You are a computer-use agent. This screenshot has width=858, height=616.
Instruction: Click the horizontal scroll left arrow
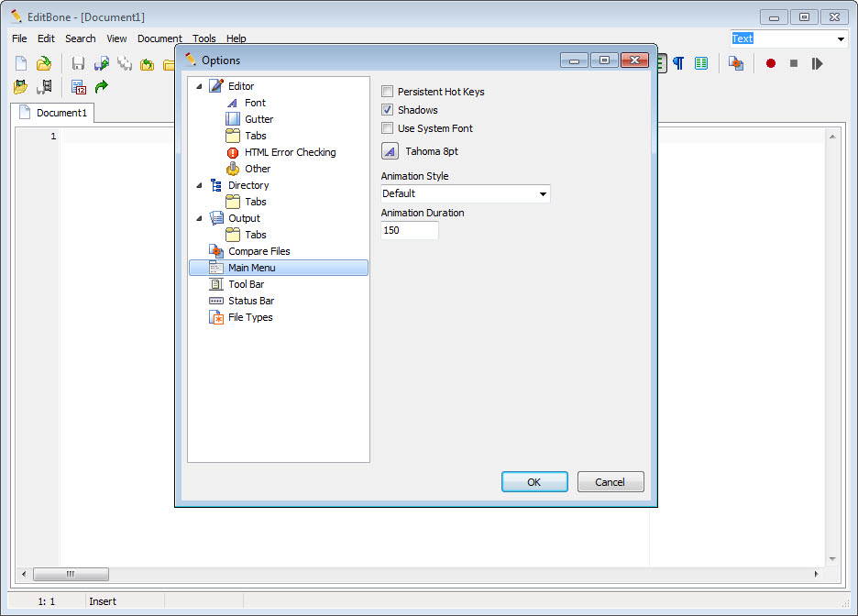24,574
